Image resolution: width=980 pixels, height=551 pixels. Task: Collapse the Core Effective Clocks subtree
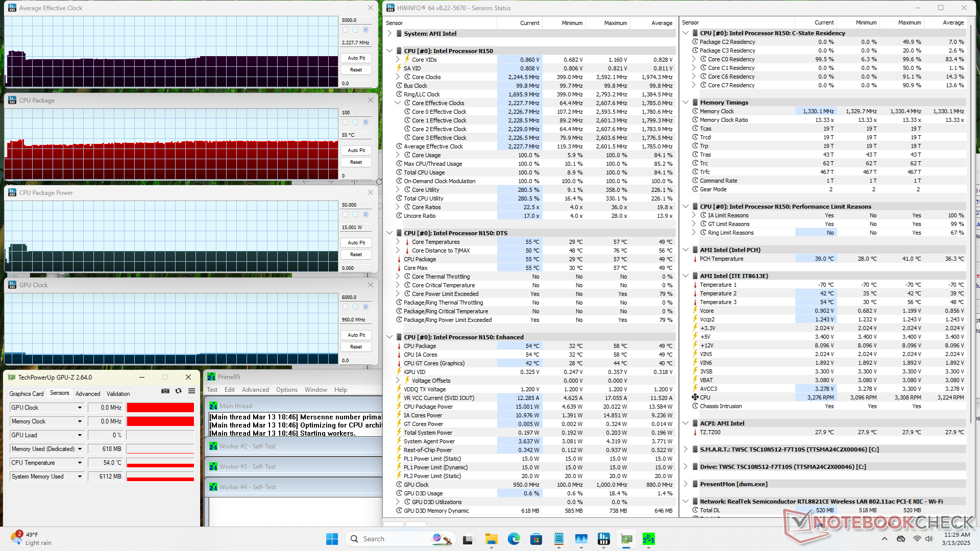point(398,103)
